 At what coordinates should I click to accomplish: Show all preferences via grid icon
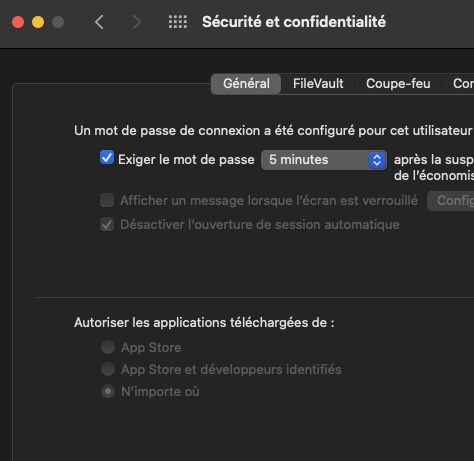[178, 22]
